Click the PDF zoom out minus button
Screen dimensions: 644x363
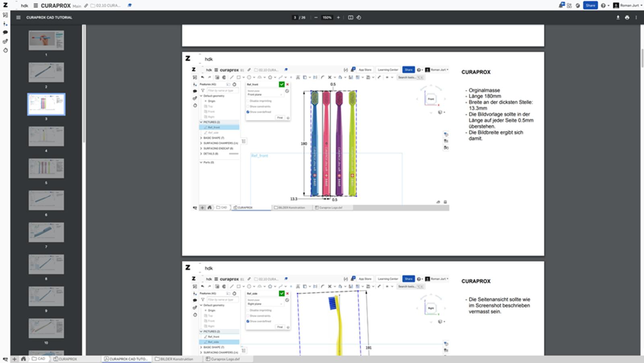coord(316,18)
